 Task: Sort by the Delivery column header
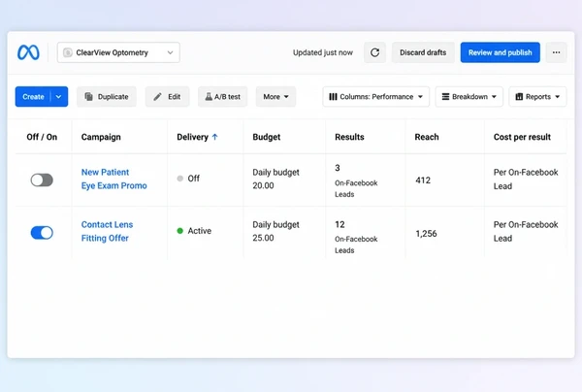coord(192,137)
